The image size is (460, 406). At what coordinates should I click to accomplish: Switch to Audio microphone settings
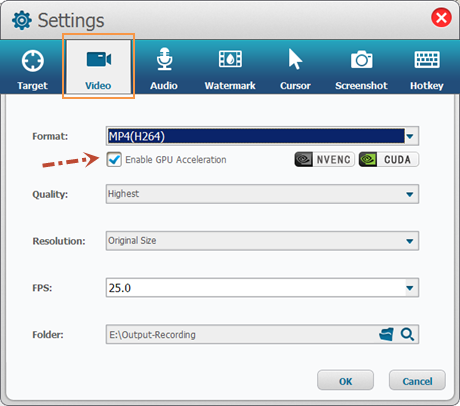coord(164,69)
